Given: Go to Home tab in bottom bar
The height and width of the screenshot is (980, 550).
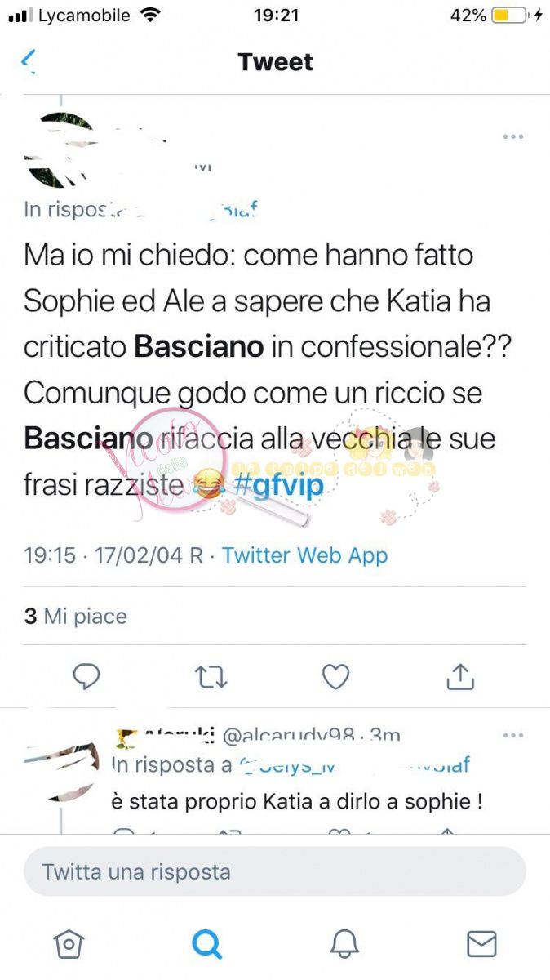Looking at the screenshot, I should (69, 944).
